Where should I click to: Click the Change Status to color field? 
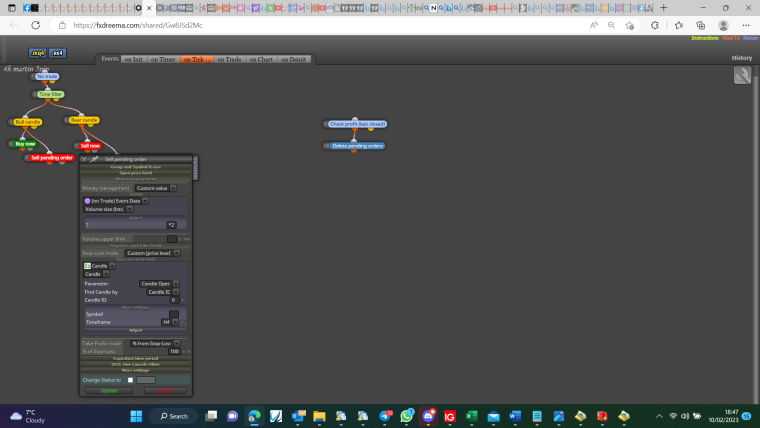[x=146, y=380]
